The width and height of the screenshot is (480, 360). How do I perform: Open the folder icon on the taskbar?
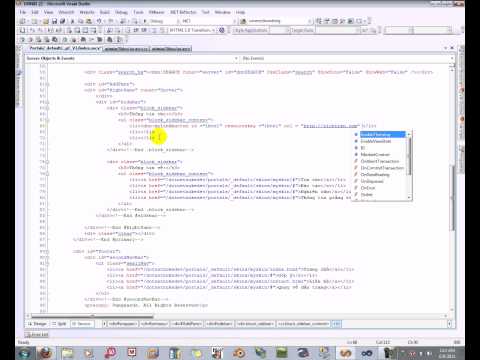coord(67,353)
